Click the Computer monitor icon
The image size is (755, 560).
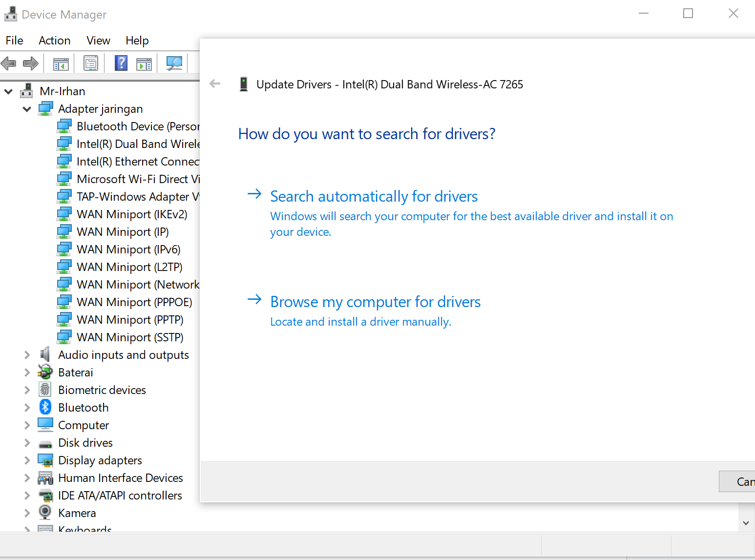pos(45,425)
